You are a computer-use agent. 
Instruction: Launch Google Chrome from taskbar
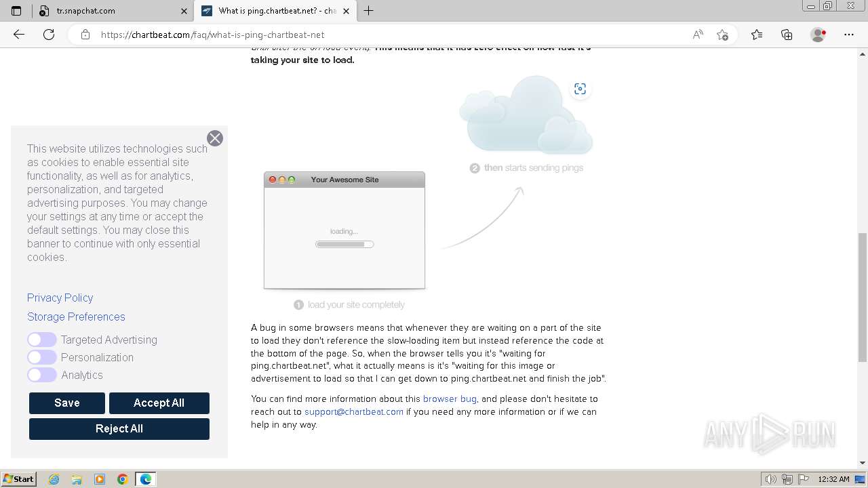click(x=123, y=479)
